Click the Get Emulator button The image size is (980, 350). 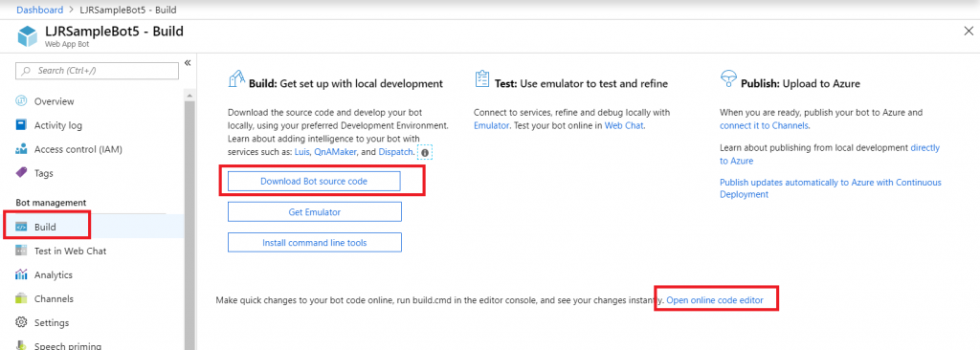314,212
